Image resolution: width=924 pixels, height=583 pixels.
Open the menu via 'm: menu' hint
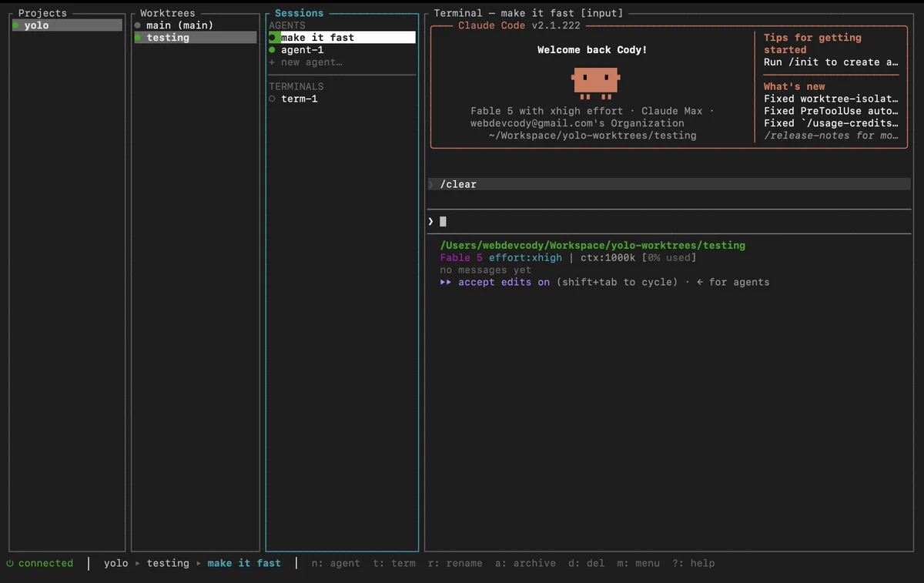pos(638,564)
